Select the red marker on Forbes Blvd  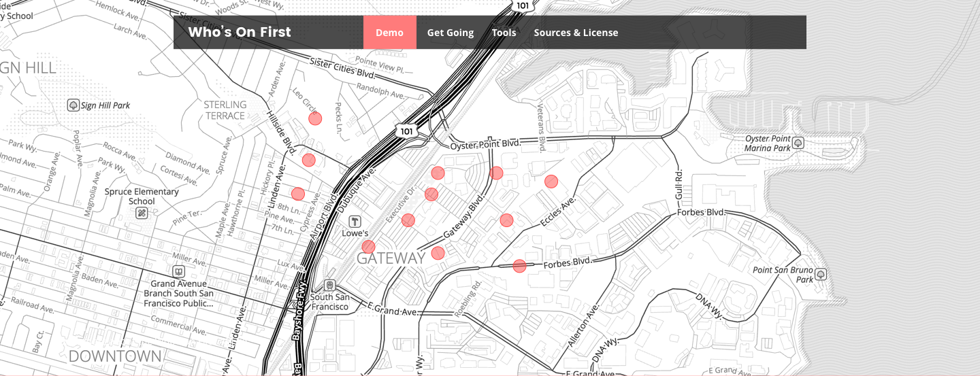tap(519, 266)
